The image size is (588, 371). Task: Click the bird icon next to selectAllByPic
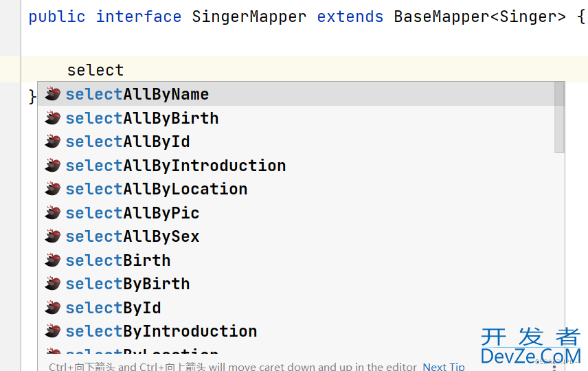pos(52,213)
